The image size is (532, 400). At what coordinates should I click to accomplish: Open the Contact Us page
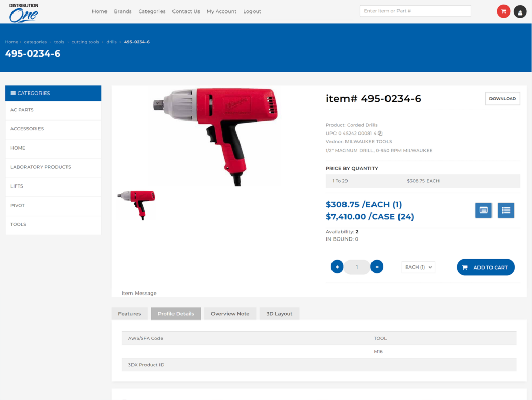pos(186,11)
